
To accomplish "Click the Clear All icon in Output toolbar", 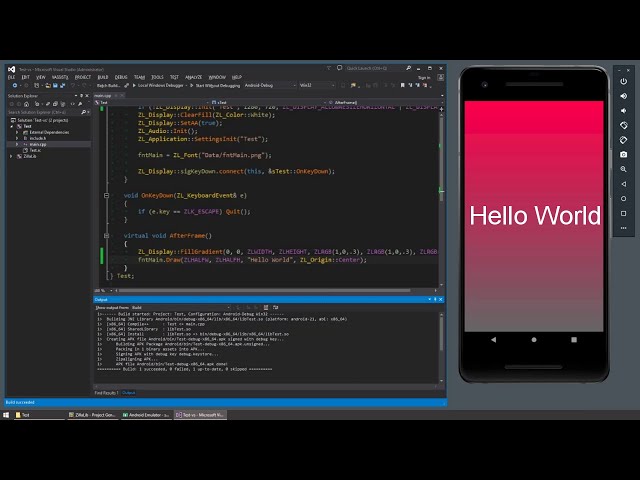I will coord(266,307).
